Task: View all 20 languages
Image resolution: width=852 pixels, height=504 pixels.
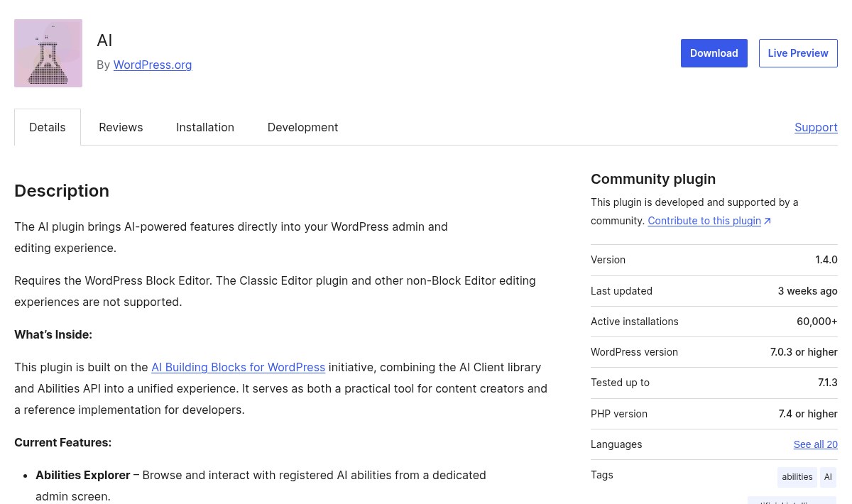Action: click(815, 444)
